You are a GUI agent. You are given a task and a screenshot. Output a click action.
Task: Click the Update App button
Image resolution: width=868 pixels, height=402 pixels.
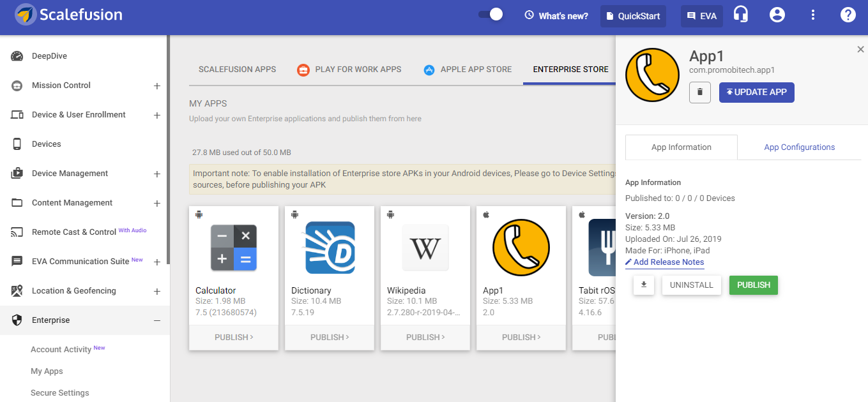click(757, 93)
